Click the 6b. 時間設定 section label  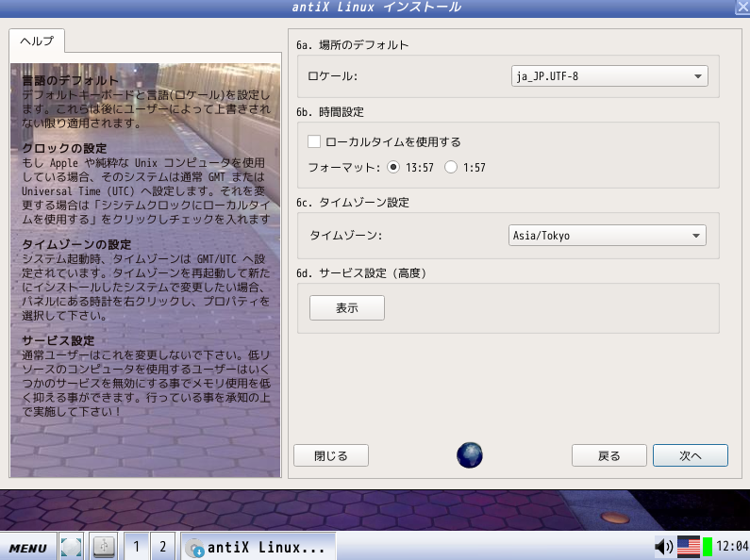pos(330,112)
